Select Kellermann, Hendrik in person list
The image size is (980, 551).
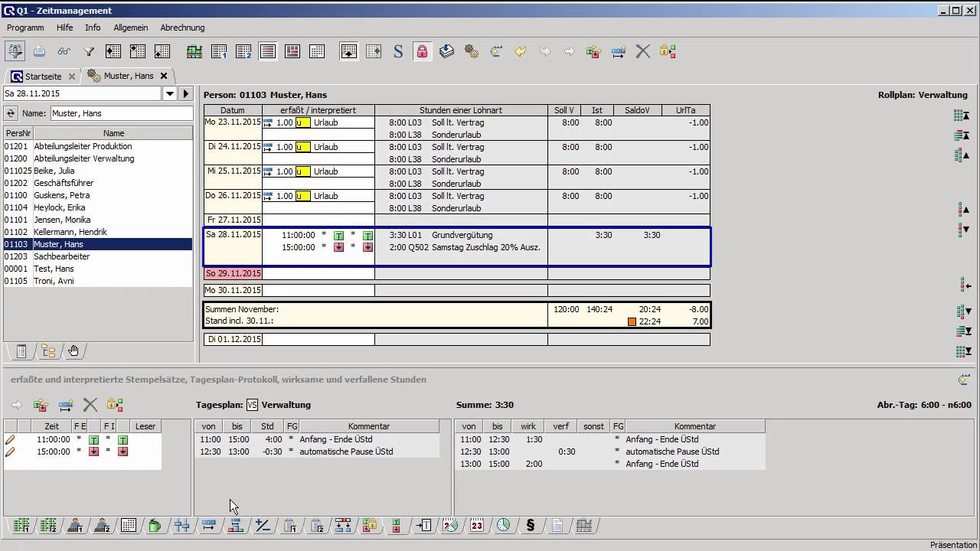tap(98, 232)
